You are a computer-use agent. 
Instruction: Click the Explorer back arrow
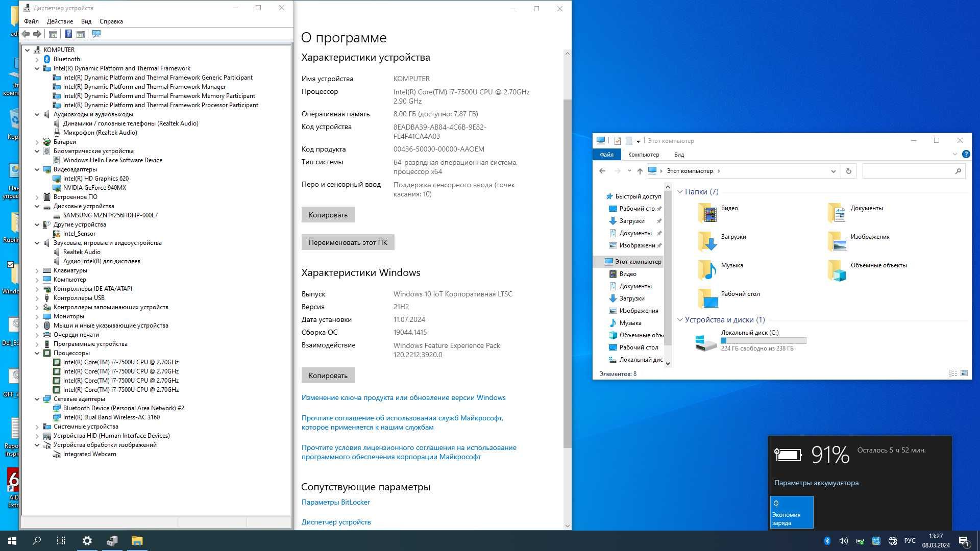602,171
